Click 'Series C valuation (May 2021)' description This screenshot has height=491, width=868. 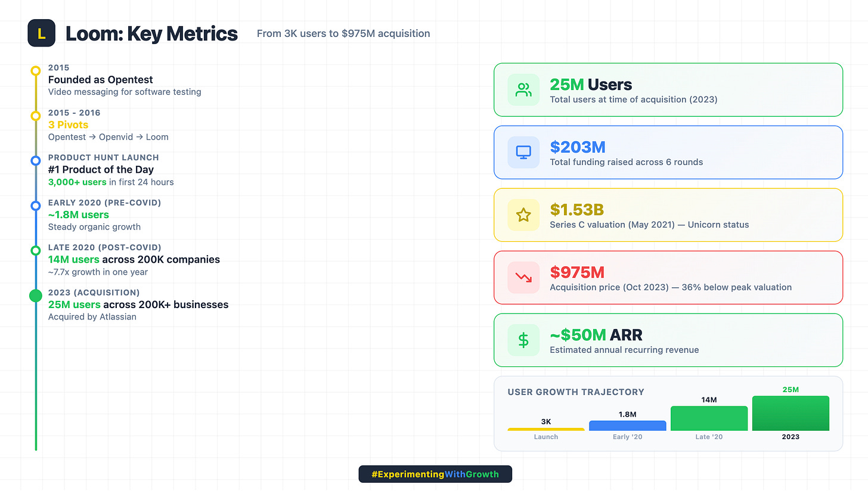coord(649,225)
